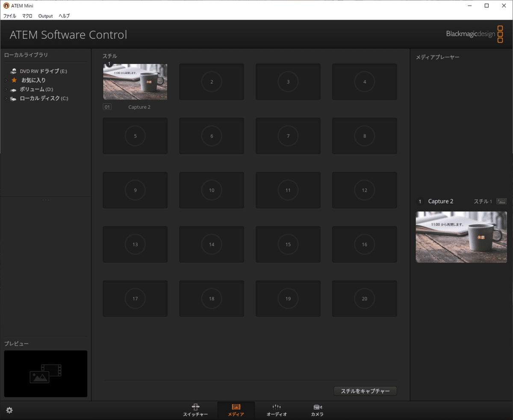The height and width of the screenshot is (420, 513).
Task: Click the DVD RW drive icon
Action: [14, 71]
